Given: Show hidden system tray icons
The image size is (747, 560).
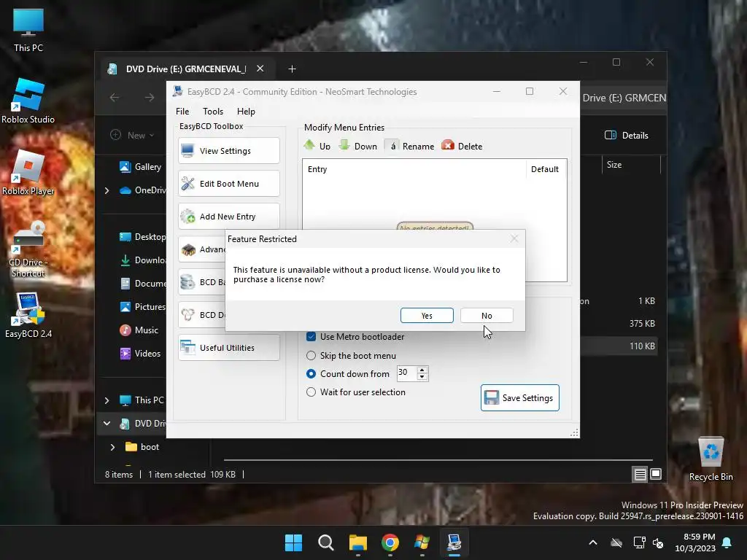Looking at the screenshot, I should point(593,542).
